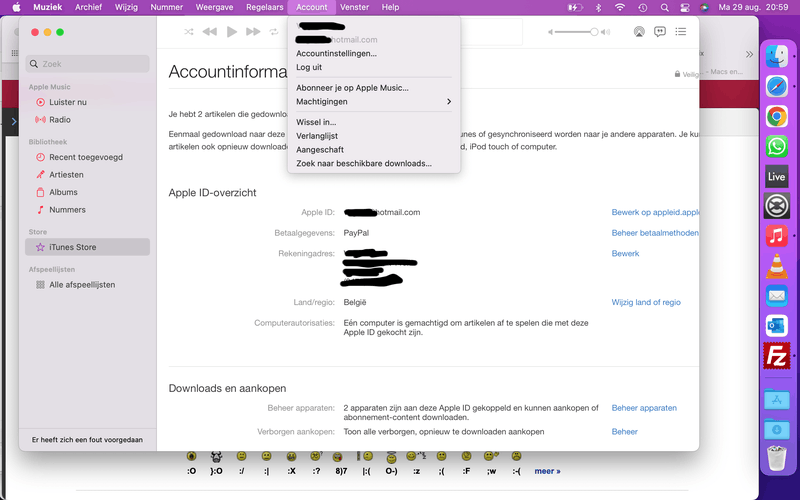
Task: Open Mail from the Dock
Action: click(x=777, y=295)
